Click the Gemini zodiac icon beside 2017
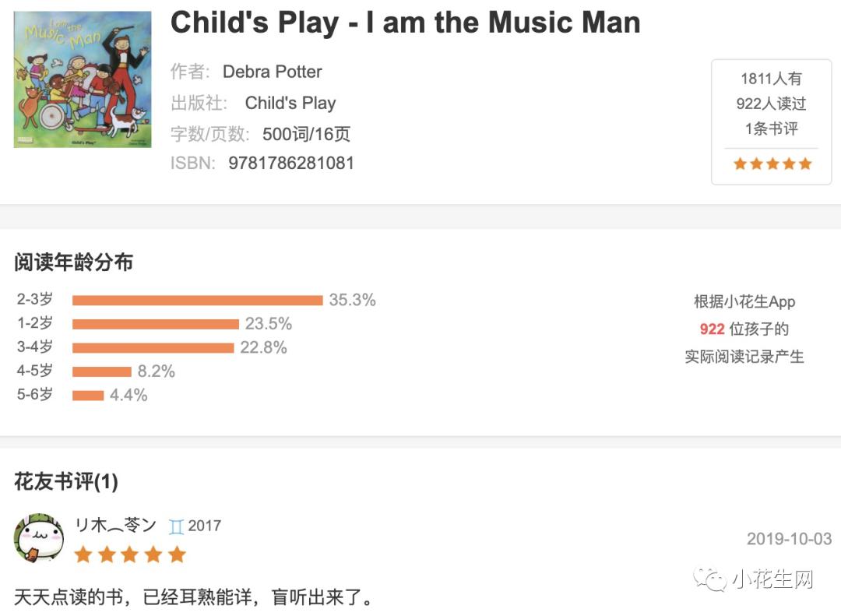 point(177,526)
